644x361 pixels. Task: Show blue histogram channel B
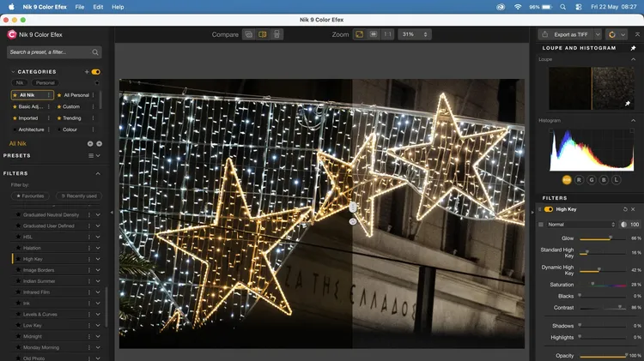604,180
